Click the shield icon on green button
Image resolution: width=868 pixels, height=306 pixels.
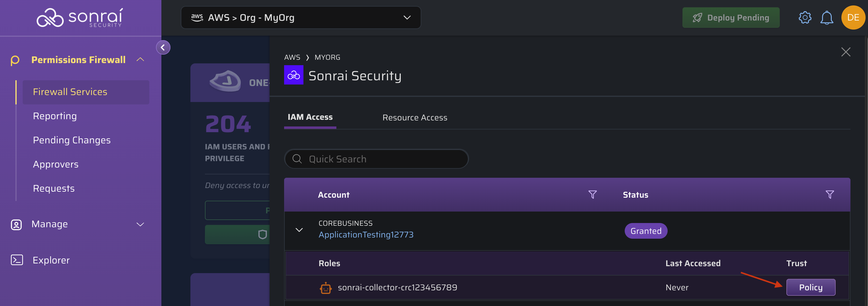[x=263, y=234]
